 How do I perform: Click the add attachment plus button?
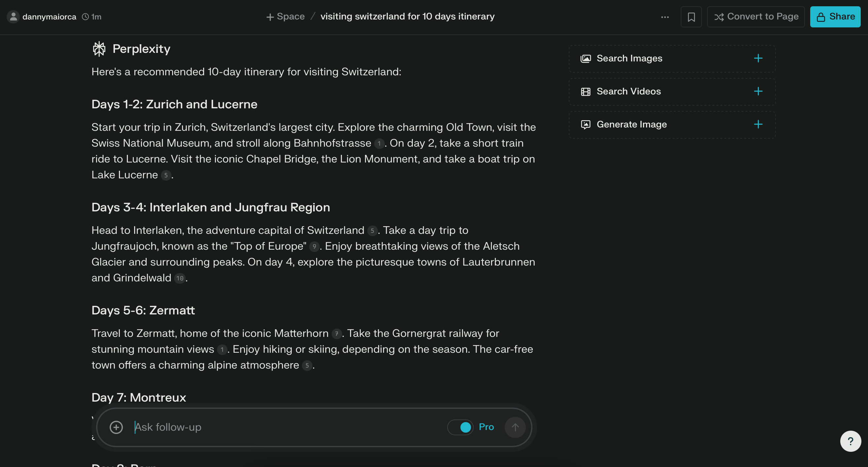pyautogui.click(x=116, y=427)
